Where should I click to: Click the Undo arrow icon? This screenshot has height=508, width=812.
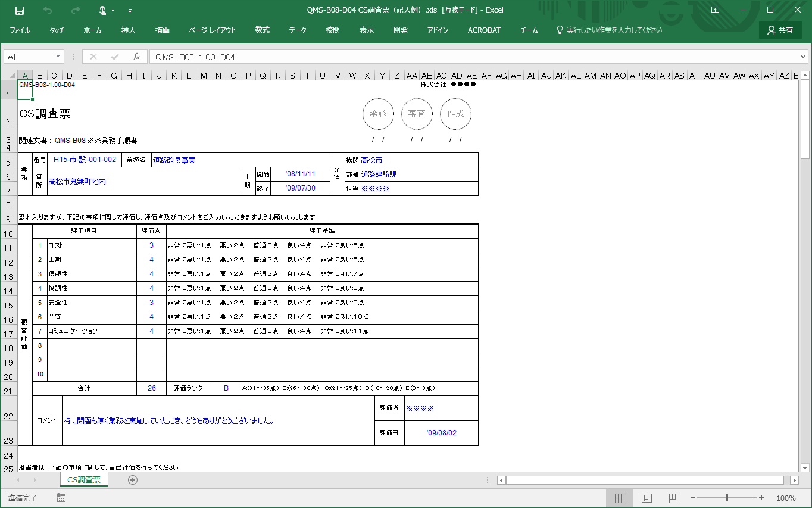click(48, 10)
